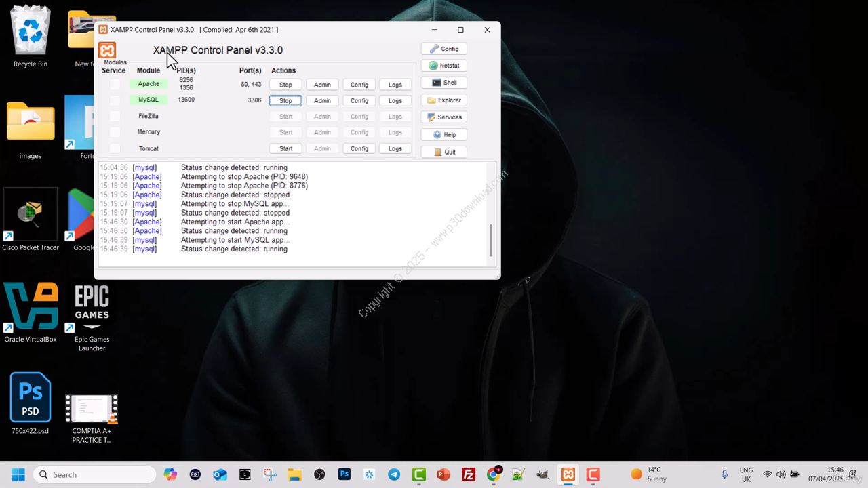The image size is (868, 488).
Task: Select the Recycle Bin desktop icon
Action: [31, 37]
